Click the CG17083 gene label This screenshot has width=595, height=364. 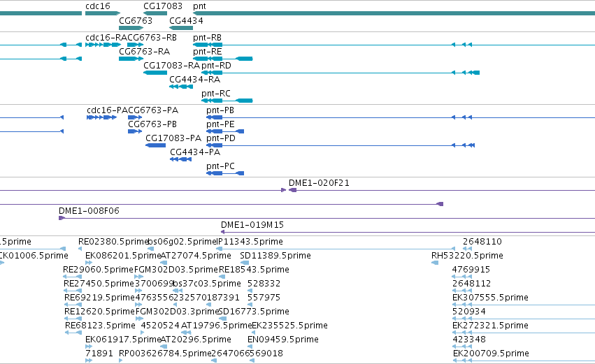[162, 6]
